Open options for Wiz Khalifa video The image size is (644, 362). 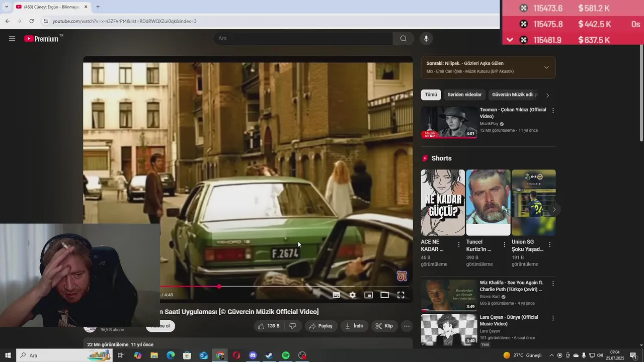coord(553,284)
